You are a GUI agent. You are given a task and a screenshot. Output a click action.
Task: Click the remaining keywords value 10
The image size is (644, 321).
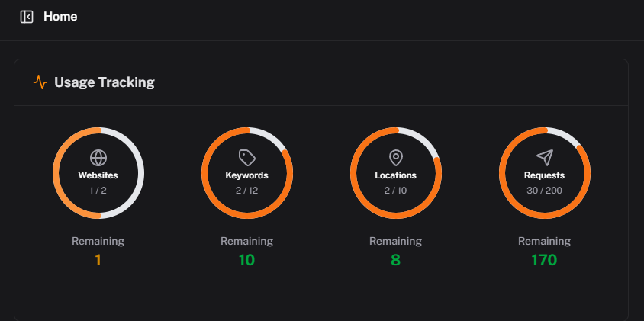pos(246,260)
